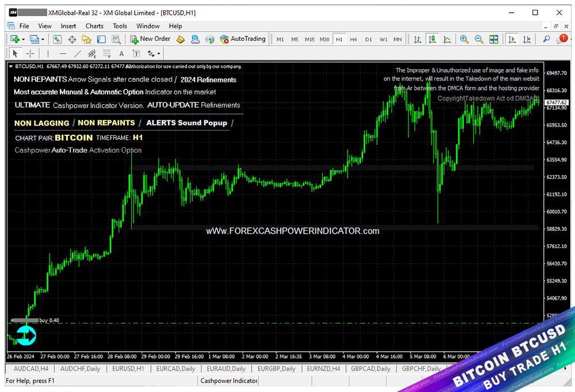
Task: Open the Strategy Tester magnifier icon
Action: tap(116, 39)
